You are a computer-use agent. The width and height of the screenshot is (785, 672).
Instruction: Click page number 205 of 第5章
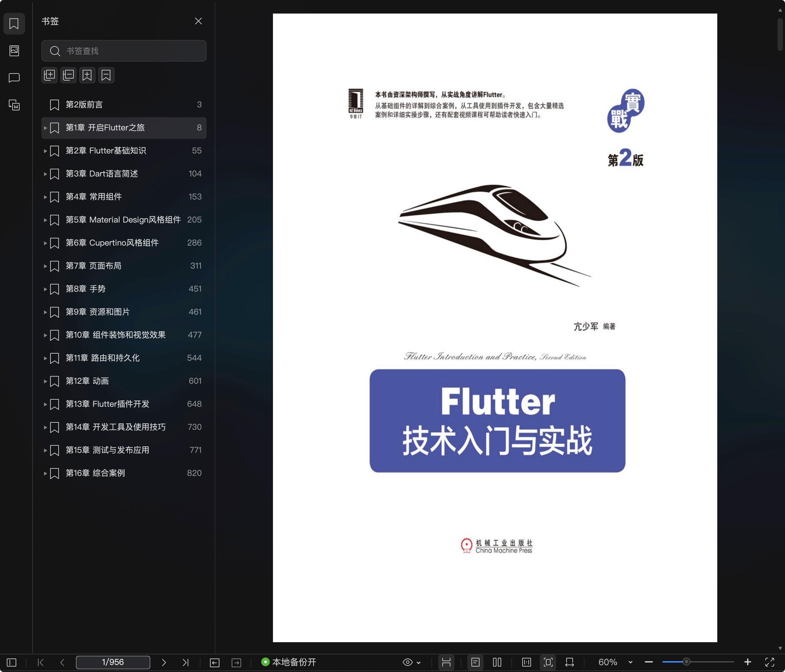tap(194, 220)
